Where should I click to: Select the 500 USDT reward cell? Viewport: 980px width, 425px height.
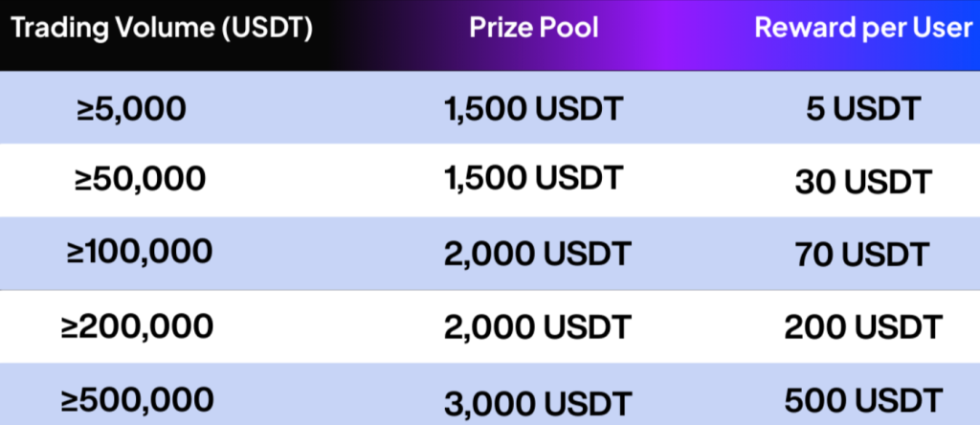pos(863,399)
